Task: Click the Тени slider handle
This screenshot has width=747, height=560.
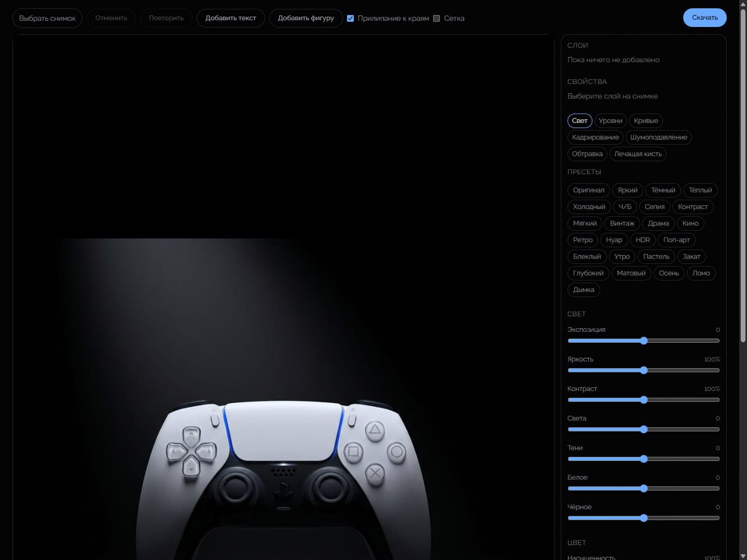Action: pyautogui.click(x=644, y=459)
